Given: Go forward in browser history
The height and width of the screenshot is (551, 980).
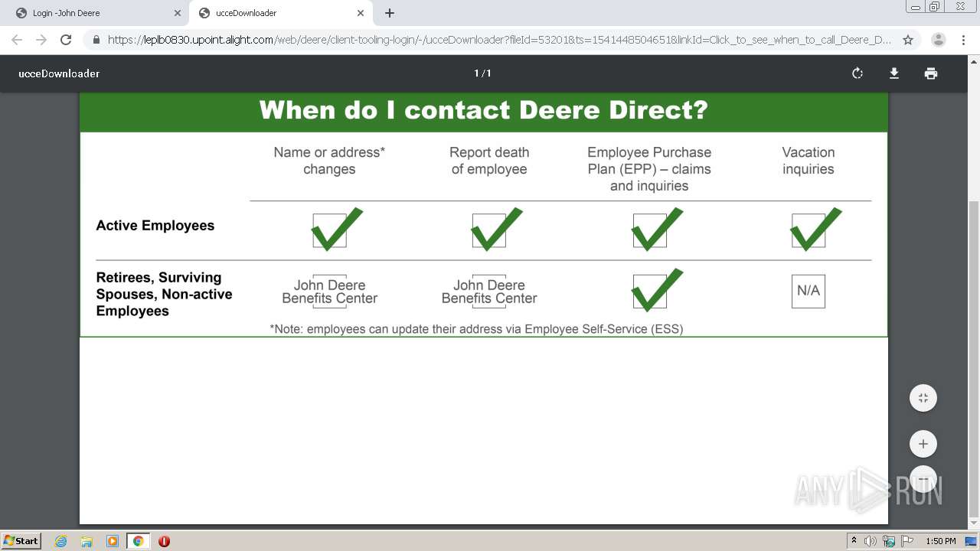Looking at the screenshot, I should [x=41, y=40].
